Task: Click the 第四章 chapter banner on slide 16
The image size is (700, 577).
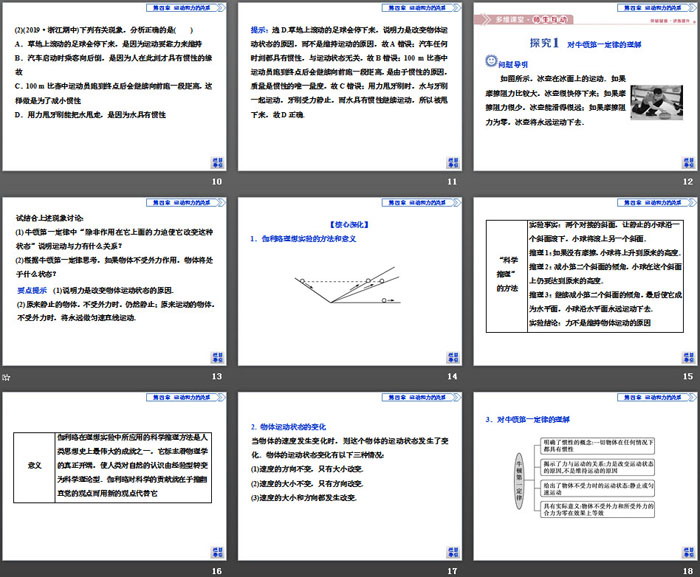Action: (186, 397)
